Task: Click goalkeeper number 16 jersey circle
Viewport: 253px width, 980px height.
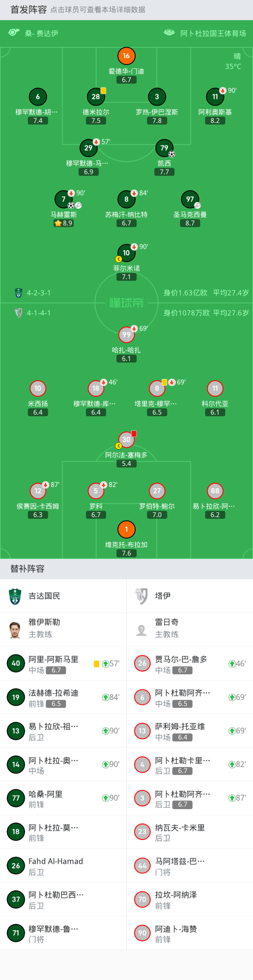Action: coord(126,56)
